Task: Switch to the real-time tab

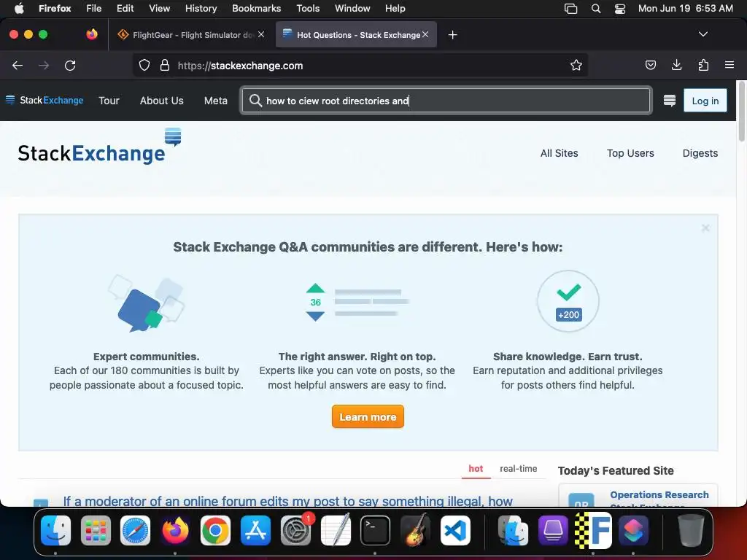Action: point(519,469)
